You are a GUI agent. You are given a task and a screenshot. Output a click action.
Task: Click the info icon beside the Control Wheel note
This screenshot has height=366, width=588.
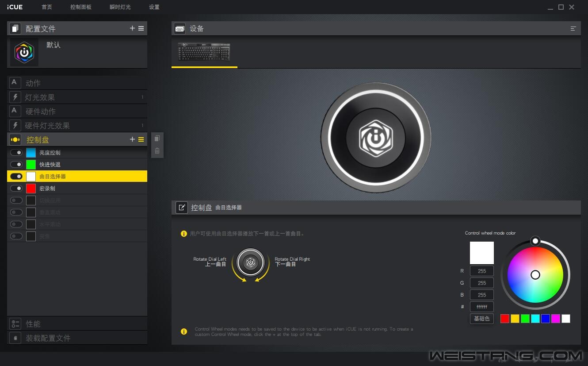click(184, 331)
